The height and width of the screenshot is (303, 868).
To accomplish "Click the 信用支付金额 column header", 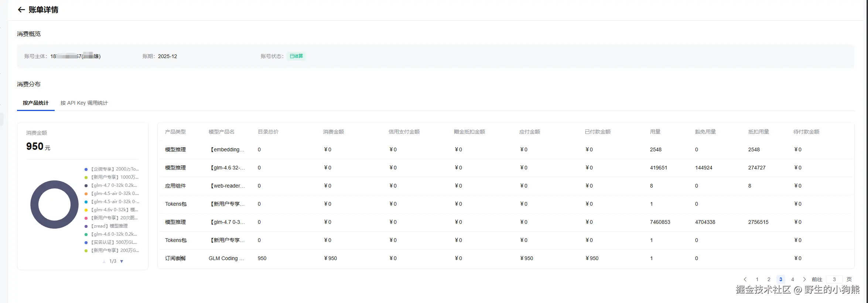I will [x=404, y=132].
